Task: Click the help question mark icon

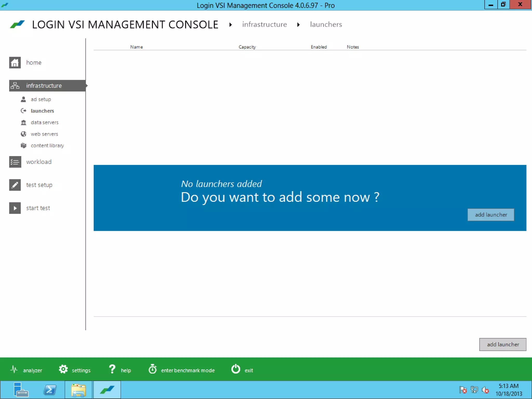Action: coord(112,369)
